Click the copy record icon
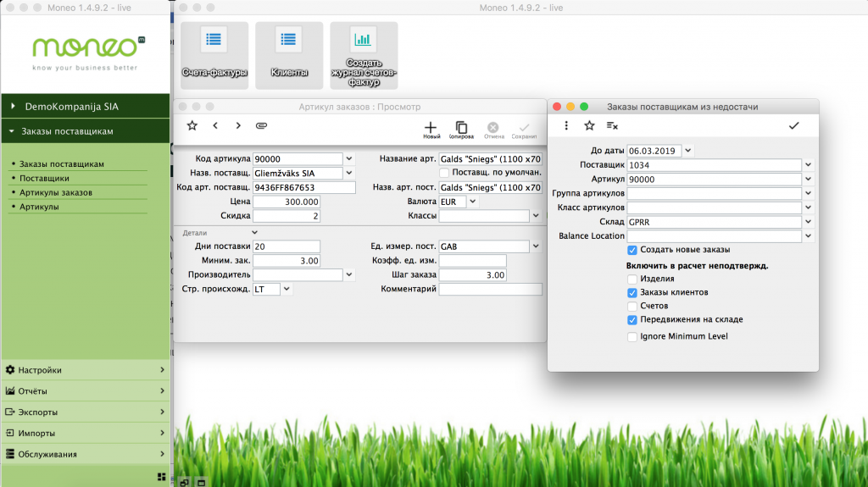868x487 pixels. [461, 126]
